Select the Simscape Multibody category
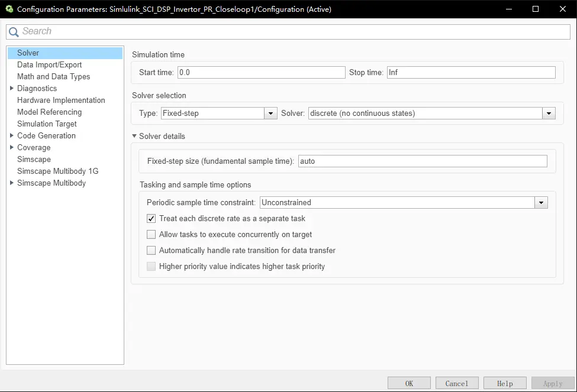 (51, 183)
